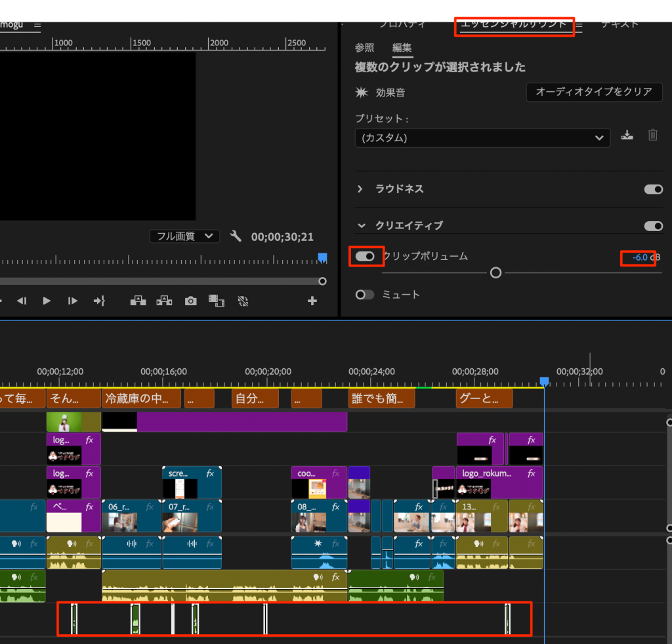This screenshot has height=644, width=672.
Task: Switch to the 参照 tab
Action: click(364, 47)
